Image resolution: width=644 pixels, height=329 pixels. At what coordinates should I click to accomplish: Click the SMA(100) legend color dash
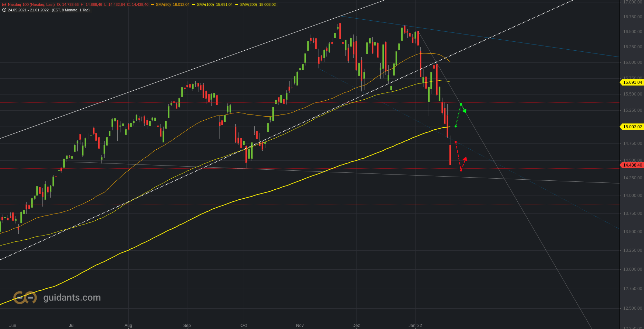point(194,5)
